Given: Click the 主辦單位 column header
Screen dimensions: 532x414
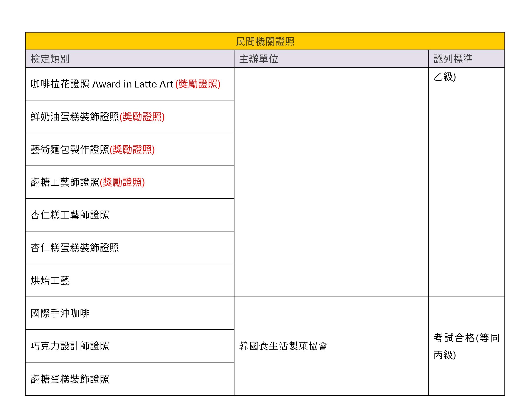Looking at the screenshot, I should 258,59.
